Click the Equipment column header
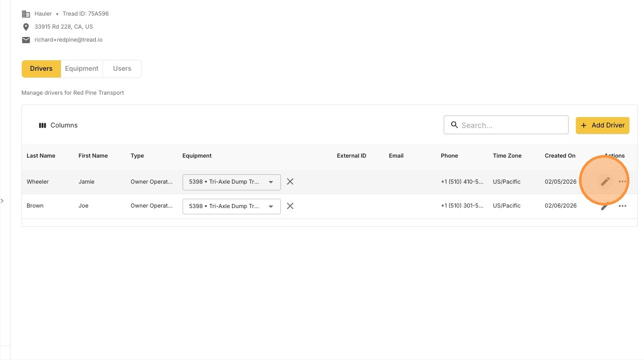Screen dimensions: 644x360 [x=197, y=156]
